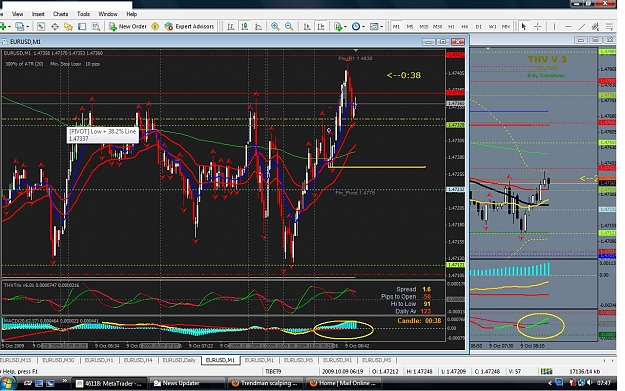Screen dimensions: 625x391
Task: Switch to the EURUSD,Daily chart tab
Action: pos(179,360)
